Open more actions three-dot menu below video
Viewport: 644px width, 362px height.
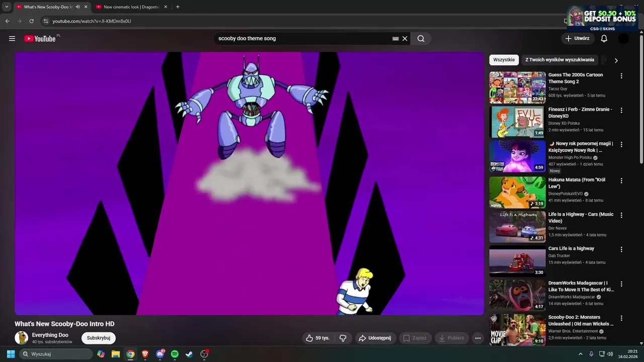pos(478,338)
